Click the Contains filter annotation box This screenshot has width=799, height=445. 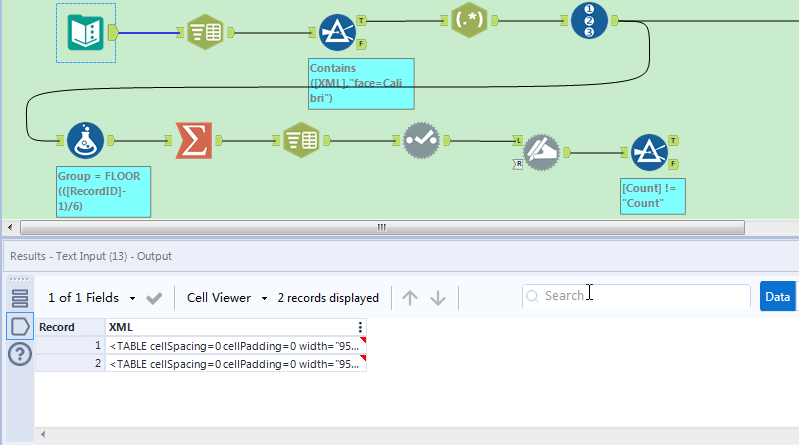[x=361, y=84]
